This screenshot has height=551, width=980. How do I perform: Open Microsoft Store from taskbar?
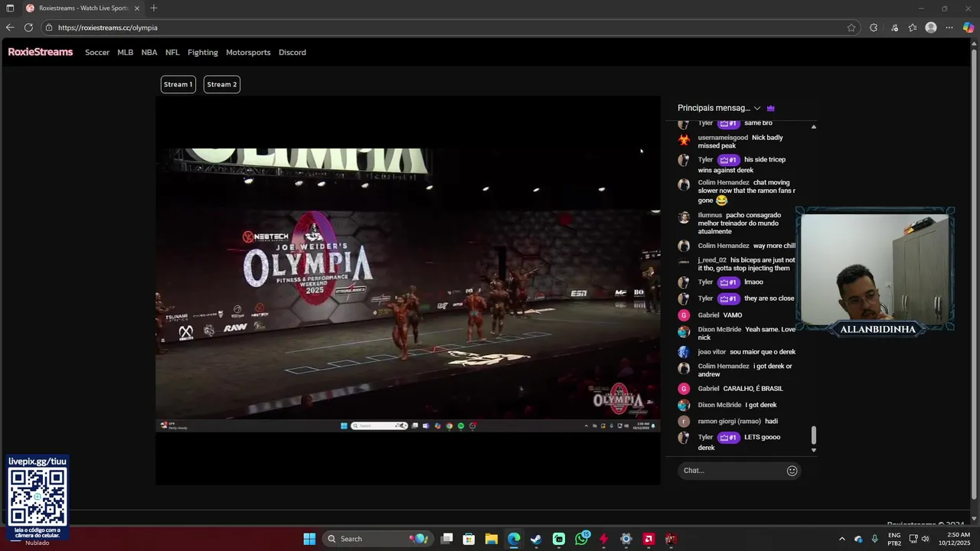(469, 539)
